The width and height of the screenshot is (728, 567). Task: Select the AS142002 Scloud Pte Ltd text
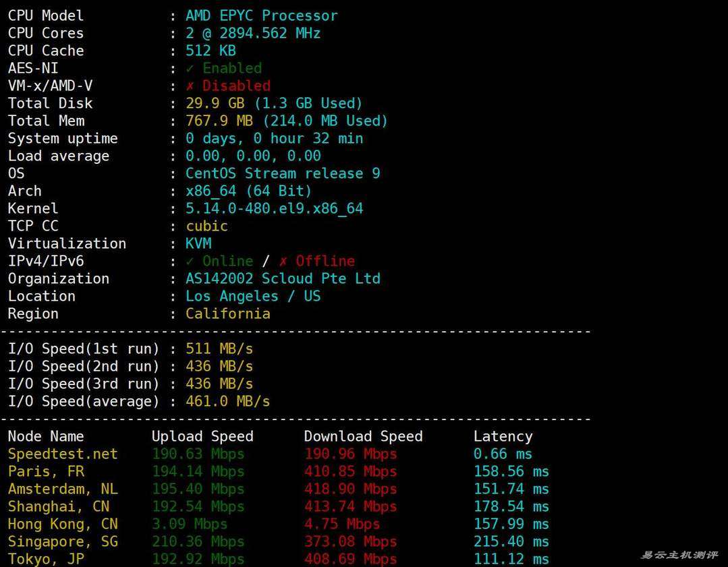(283, 278)
